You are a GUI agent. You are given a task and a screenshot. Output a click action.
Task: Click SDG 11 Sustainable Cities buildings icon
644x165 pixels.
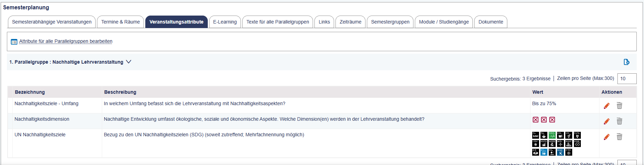point(569,144)
